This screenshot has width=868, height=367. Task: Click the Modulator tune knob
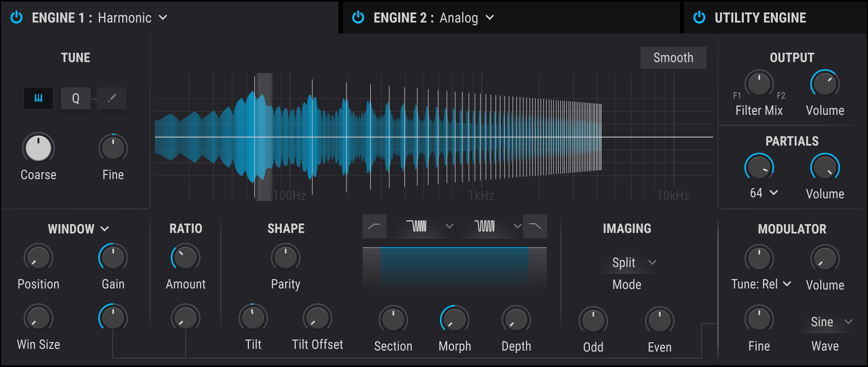pyautogui.click(x=759, y=258)
